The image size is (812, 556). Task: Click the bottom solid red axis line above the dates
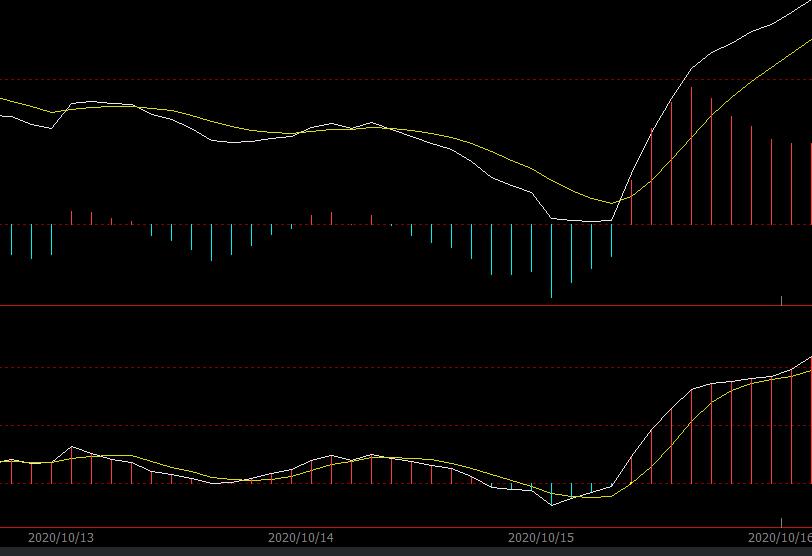click(400, 527)
